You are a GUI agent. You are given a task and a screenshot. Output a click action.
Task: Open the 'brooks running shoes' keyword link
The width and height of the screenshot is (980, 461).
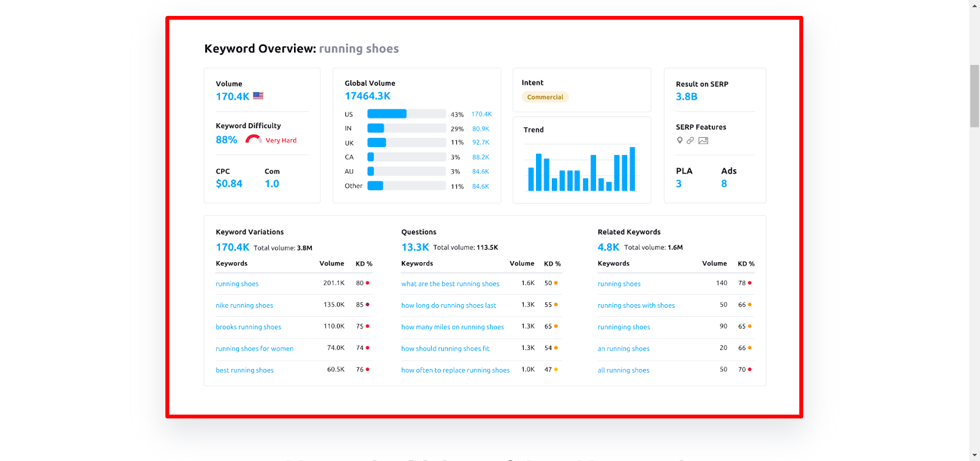[x=248, y=327]
